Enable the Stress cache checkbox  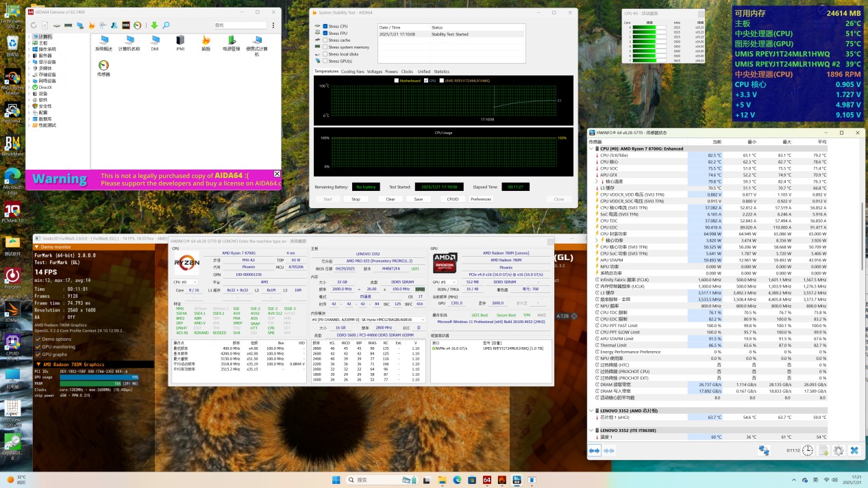[x=325, y=40]
